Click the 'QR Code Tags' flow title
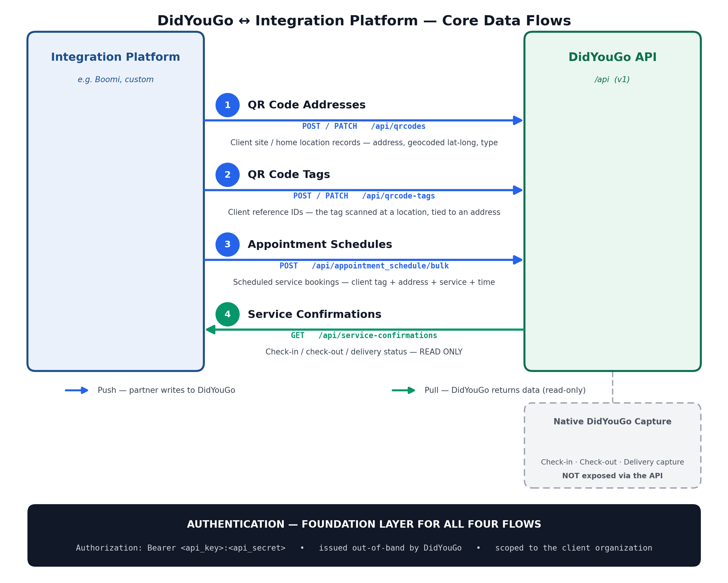 (x=289, y=174)
